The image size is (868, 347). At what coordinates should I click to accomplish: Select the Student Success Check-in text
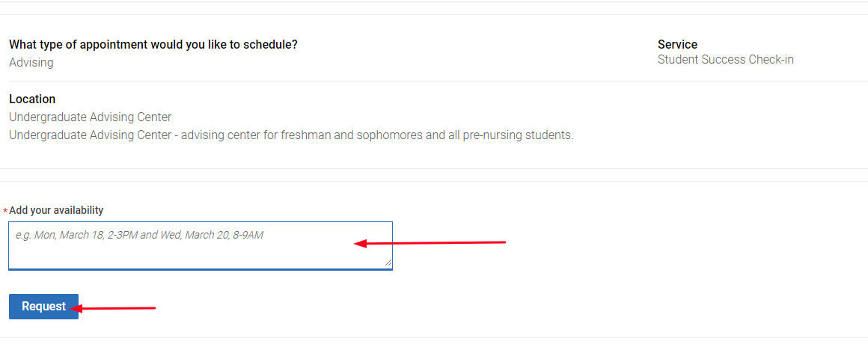point(725,60)
